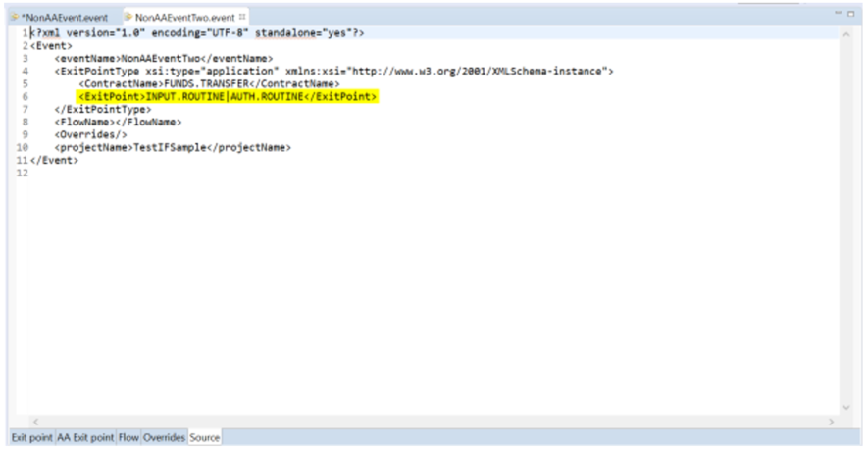
Task: Click the eventName NonAAEventTwo line
Action: coord(164,59)
